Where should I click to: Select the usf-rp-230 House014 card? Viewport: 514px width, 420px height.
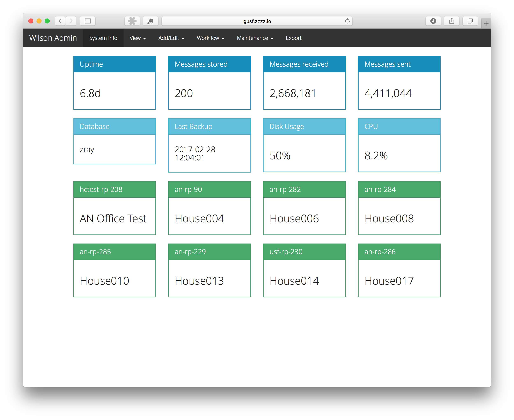[x=304, y=270]
